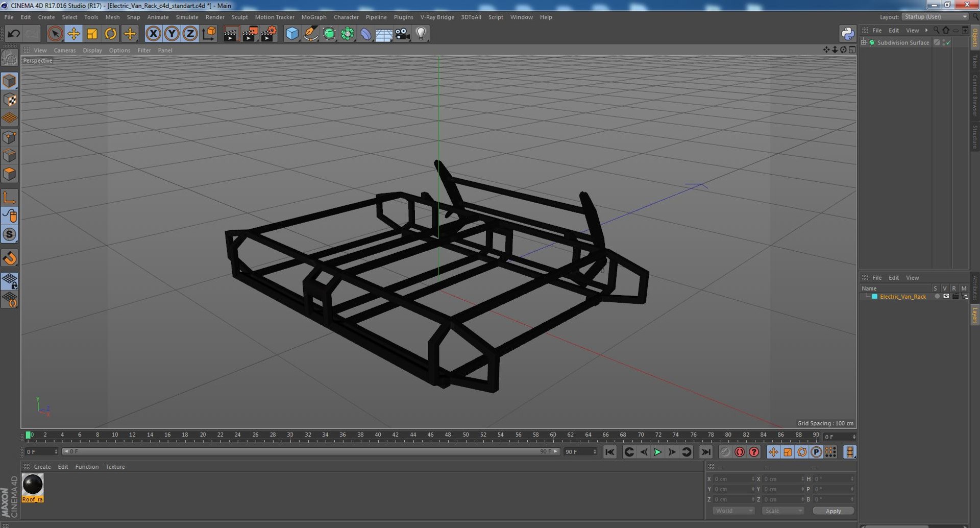
Task: Toggle Coordinate System world/object
Action: pyautogui.click(x=209, y=34)
